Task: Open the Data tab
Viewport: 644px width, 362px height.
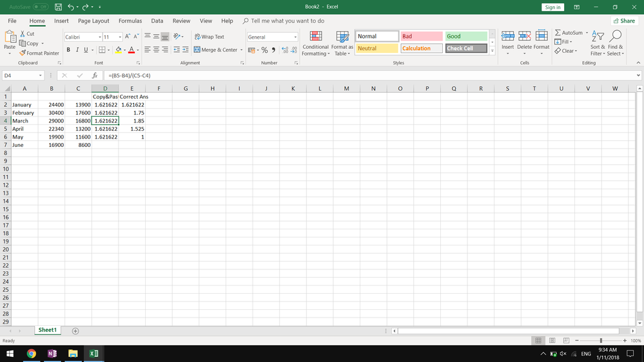Action: pyautogui.click(x=157, y=21)
